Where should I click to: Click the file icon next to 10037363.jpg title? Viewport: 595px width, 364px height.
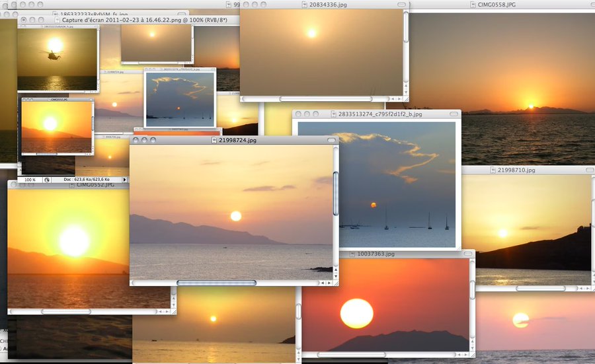coord(352,254)
